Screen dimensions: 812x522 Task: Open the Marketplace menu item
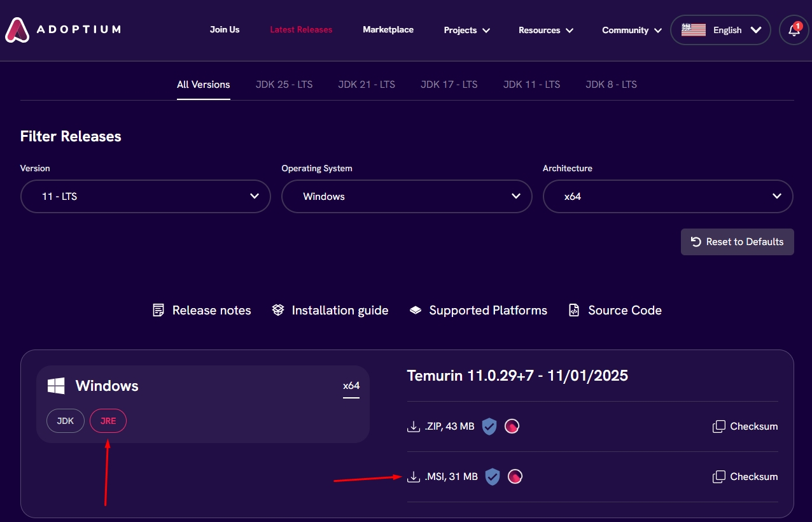388,30
